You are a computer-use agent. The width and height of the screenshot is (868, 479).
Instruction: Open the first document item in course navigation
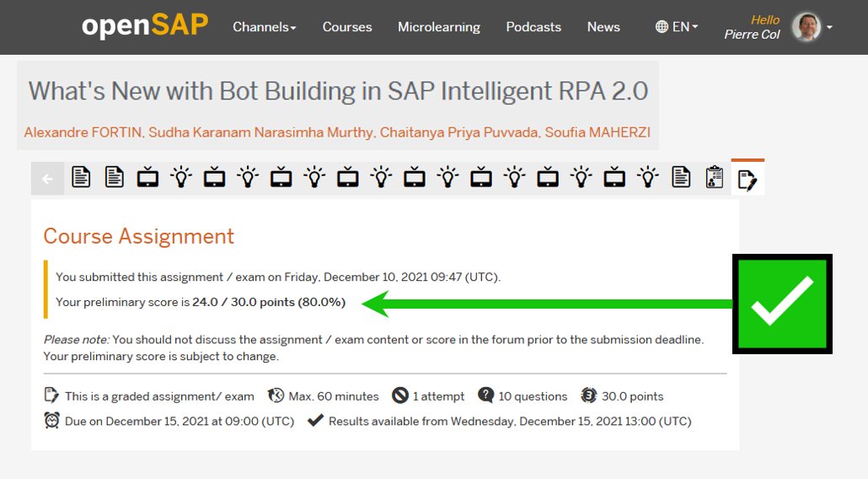[x=81, y=177]
